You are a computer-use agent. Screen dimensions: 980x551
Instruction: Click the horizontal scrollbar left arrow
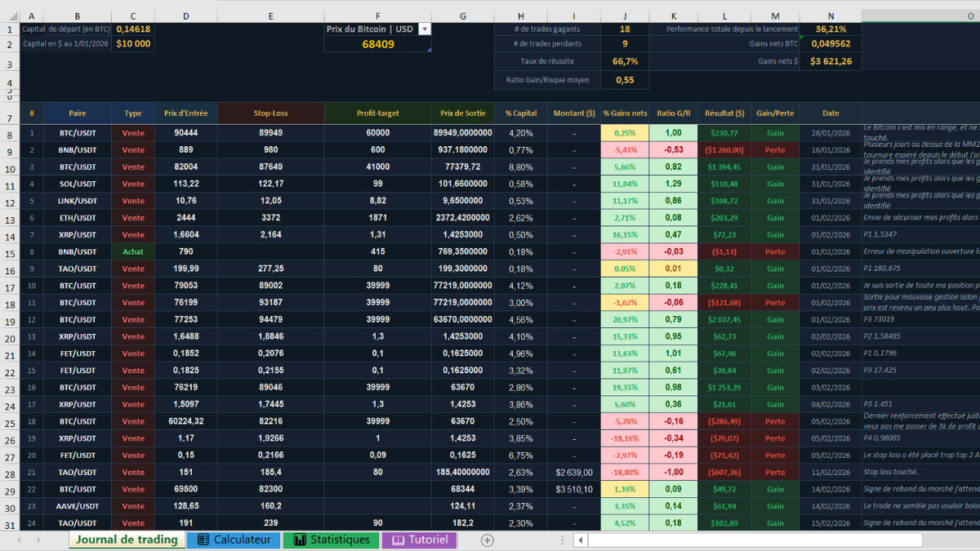click(580, 540)
